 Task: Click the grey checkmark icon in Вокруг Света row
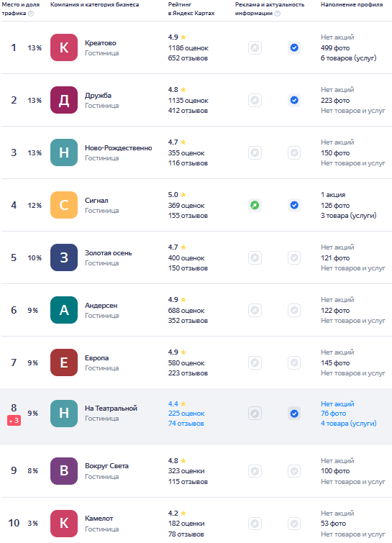click(x=294, y=471)
